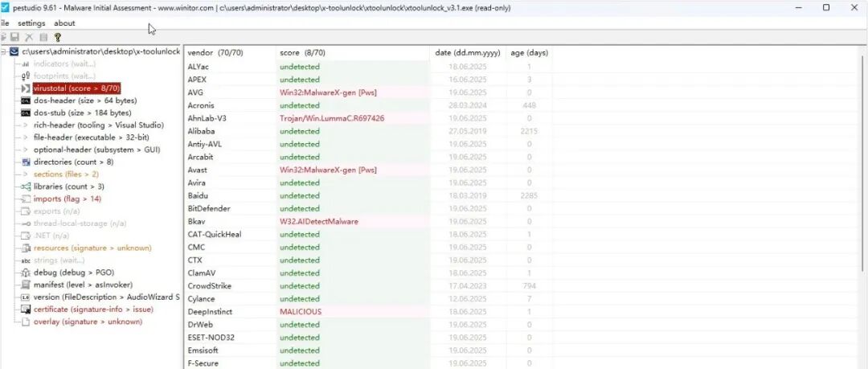Click Avast's Win32:MalwareX-gen [Pws] result

tap(328, 170)
